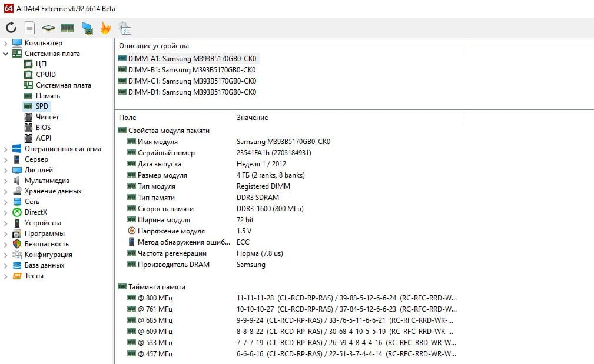Select Устройства in the tree
The width and height of the screenshot is (594, 364).
43,223
